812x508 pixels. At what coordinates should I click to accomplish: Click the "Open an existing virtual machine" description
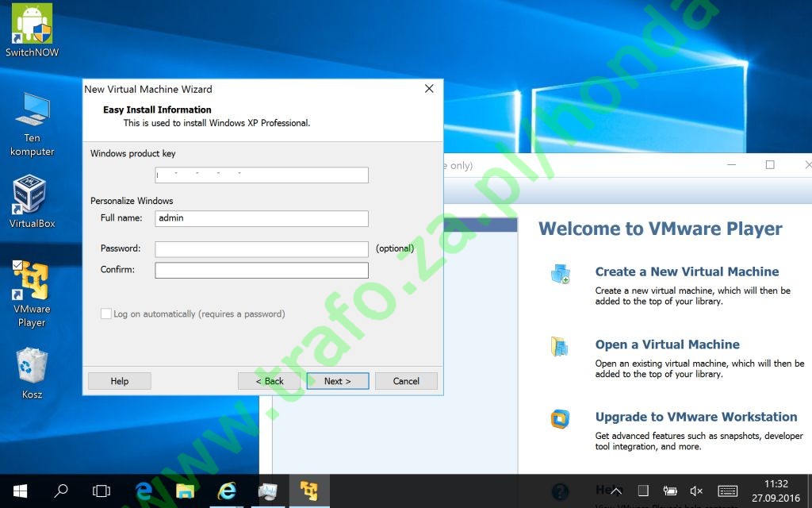699,368
